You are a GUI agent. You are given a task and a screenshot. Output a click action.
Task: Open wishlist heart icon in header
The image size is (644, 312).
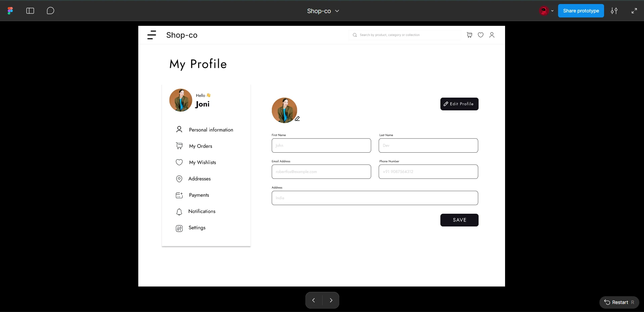[481, 35]
